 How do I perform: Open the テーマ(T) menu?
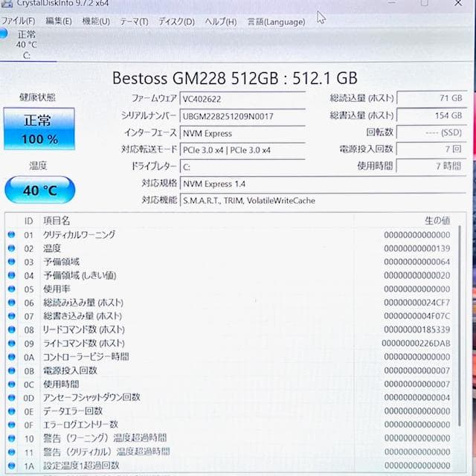(134, 22)
